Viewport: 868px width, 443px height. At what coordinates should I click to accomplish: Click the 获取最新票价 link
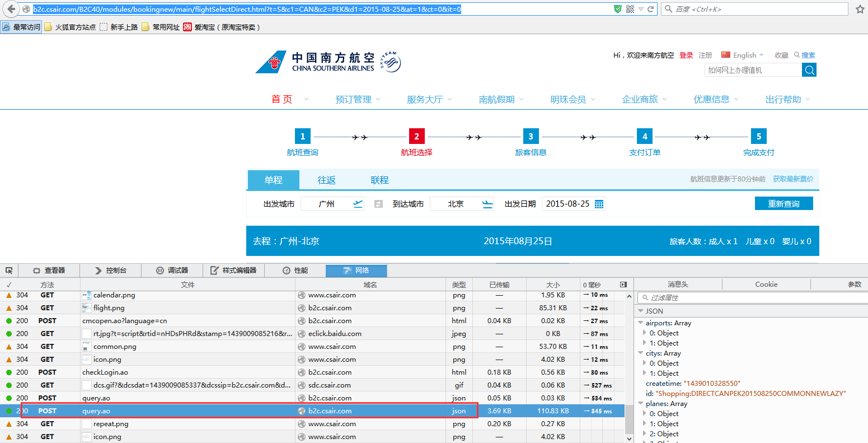click(x=793, y=179)
